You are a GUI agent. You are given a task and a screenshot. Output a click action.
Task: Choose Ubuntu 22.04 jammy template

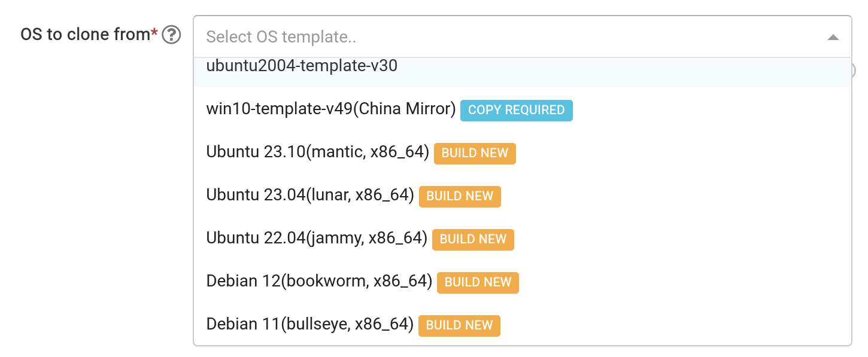[317, 239]
